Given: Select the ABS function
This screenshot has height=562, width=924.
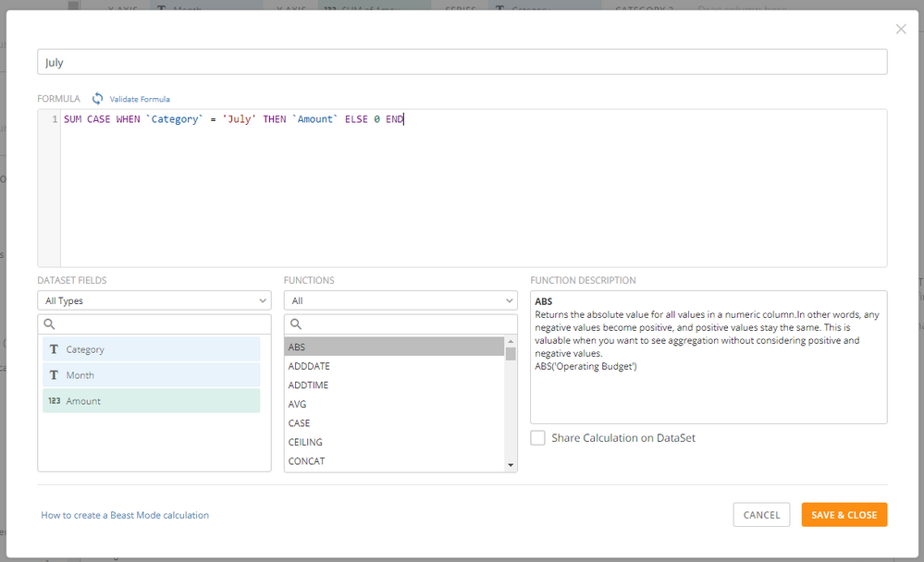Looking at the screenshot, I should point(394,347).
